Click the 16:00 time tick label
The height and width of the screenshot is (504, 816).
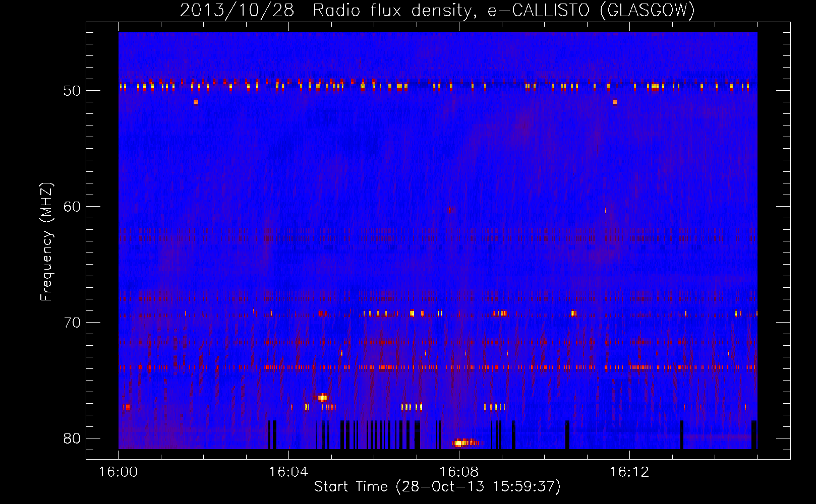pyautogui.click(x=118, y=472)
